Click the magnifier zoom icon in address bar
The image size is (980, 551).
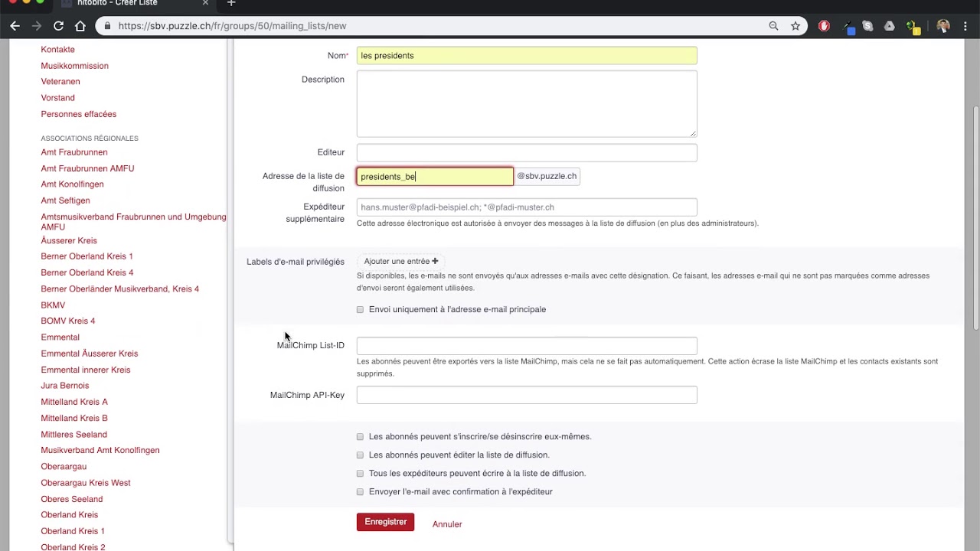click(773, 26)
